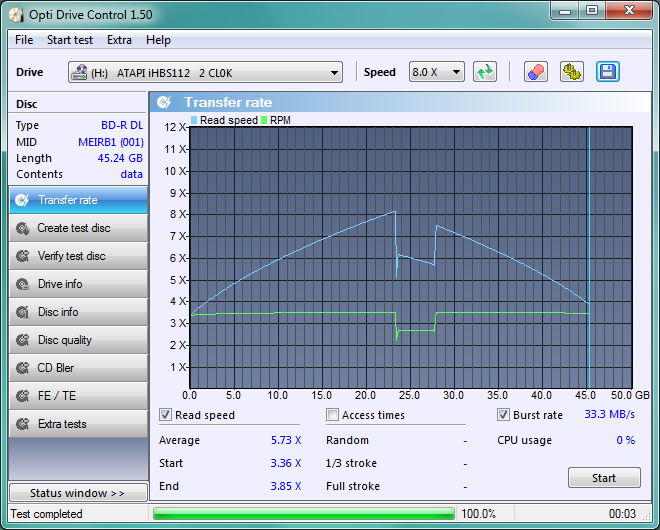Minimize the Opti Drive Control window
Screen dimensions: 660x530
coord(565,11)
